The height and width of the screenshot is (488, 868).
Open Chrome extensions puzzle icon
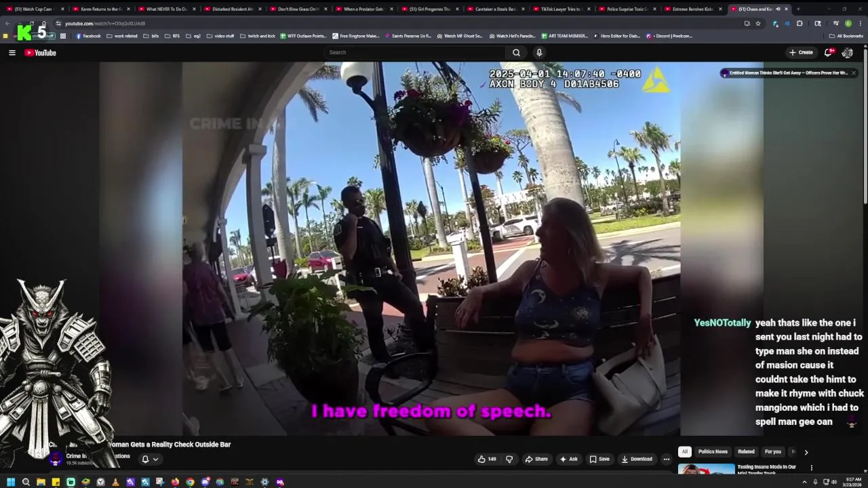(x=800, y=23)
